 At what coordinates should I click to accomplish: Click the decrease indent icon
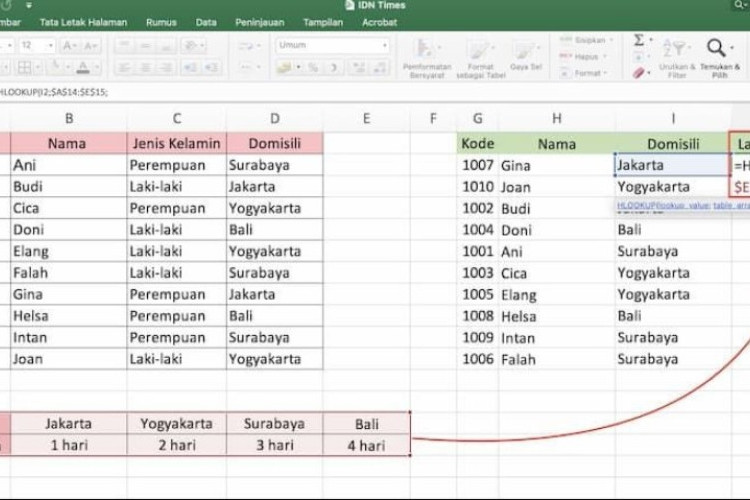coord(190,67)
